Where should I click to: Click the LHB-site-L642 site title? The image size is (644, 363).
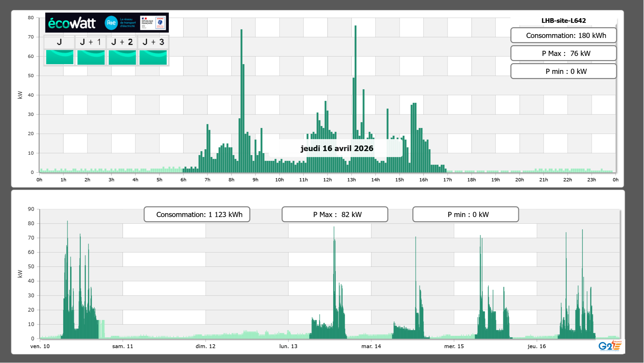563,21
